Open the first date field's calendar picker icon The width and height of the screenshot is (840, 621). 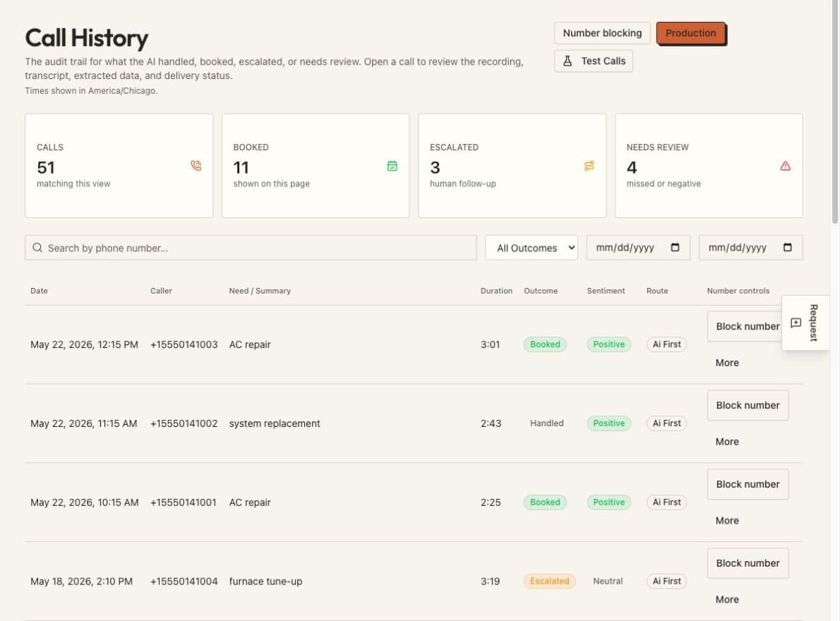(x=675, y=247)
